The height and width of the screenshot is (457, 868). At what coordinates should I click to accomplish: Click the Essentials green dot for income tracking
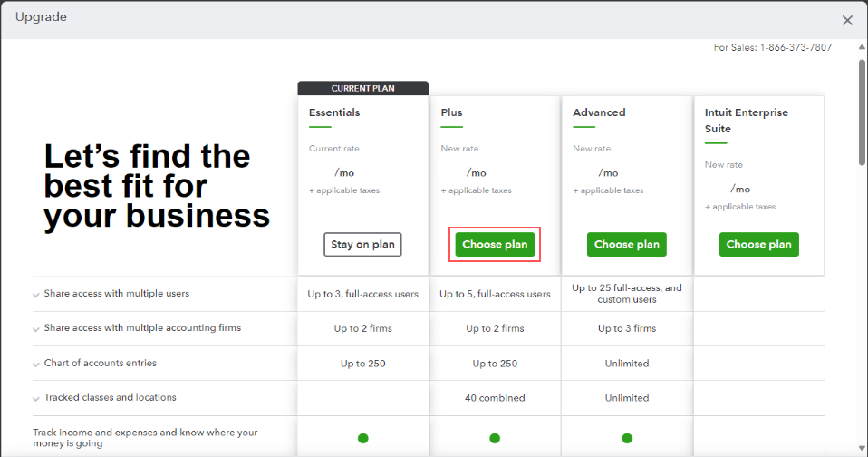coord(363,438)
